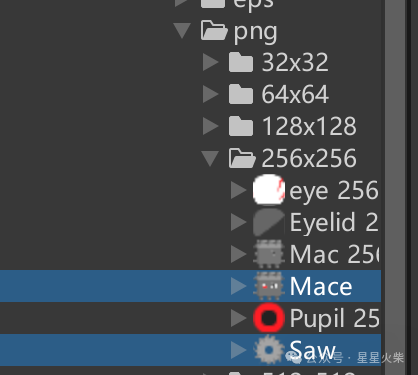Click the 32x32 folder icon
Viewport: 418px width, 375px height.
click(241, 62)
